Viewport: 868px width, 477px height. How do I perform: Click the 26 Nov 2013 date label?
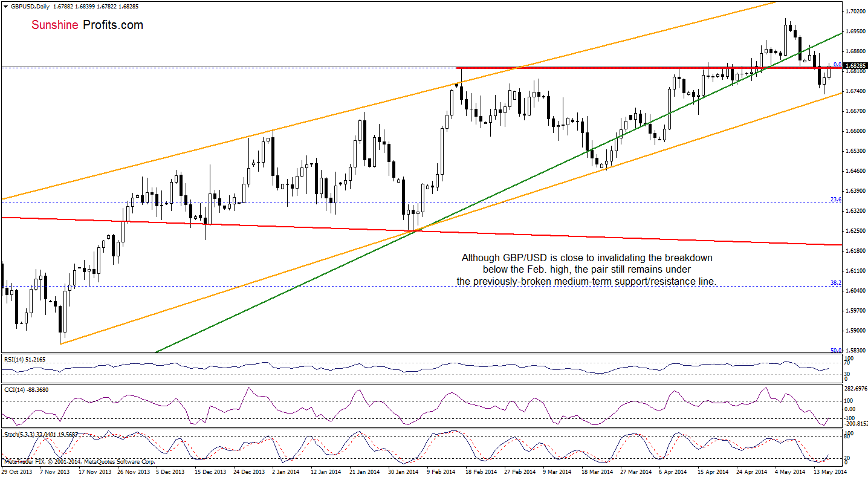[x=134, y=471]
